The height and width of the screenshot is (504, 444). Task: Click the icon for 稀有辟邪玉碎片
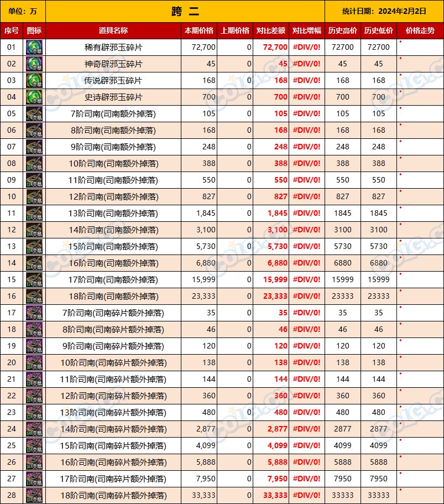tap(34, 47)
